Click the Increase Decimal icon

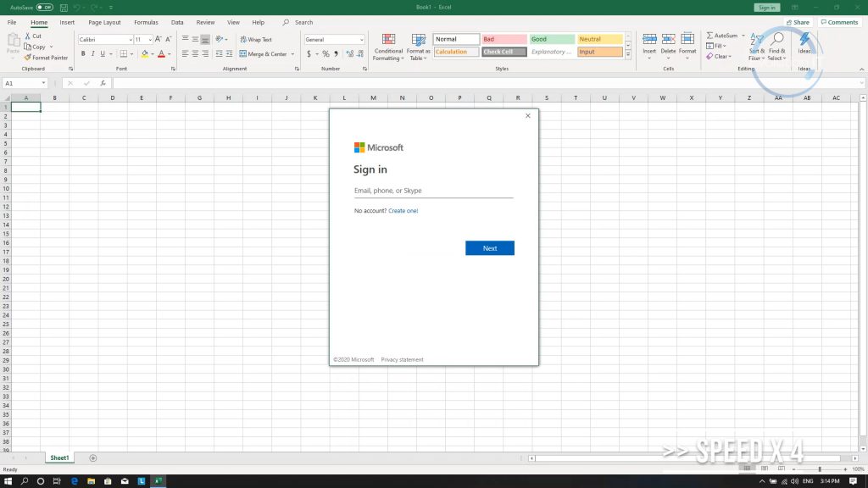tap(350, 54)
